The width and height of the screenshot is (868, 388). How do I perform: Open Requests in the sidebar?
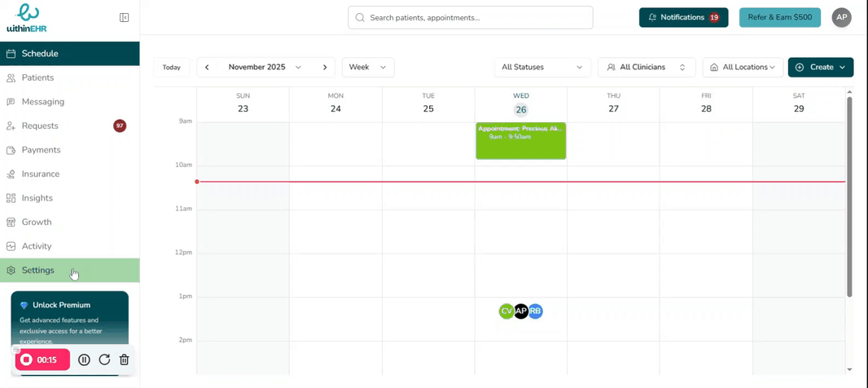[70, 126]
